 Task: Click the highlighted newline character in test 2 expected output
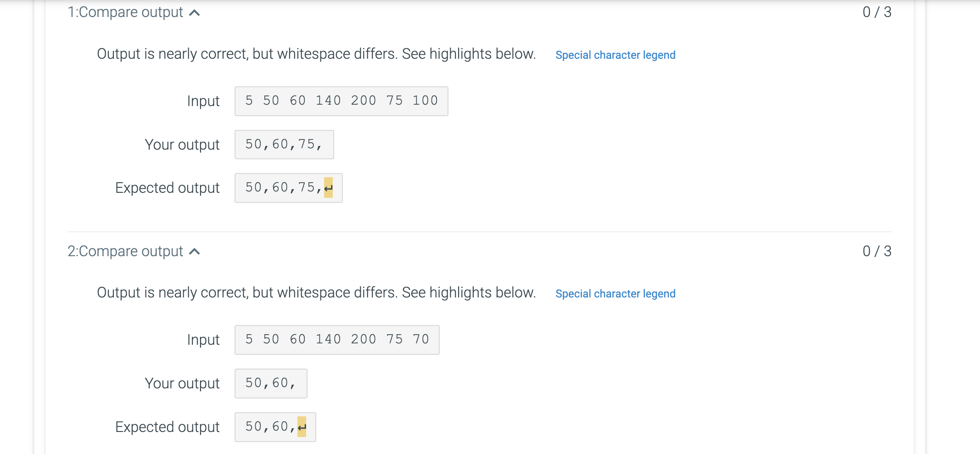(x=302, y=427)
